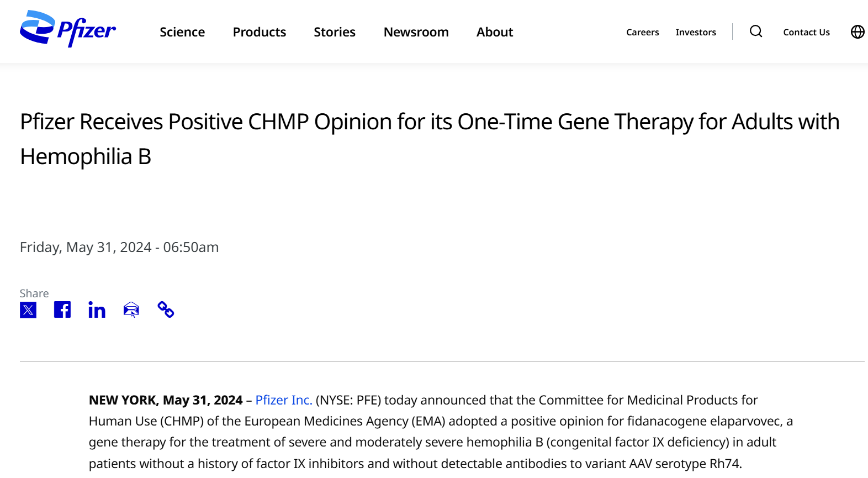The image size is (868, 478).
Task: Click the Share label
Action: pyautogui.click(x=34, y=293)
